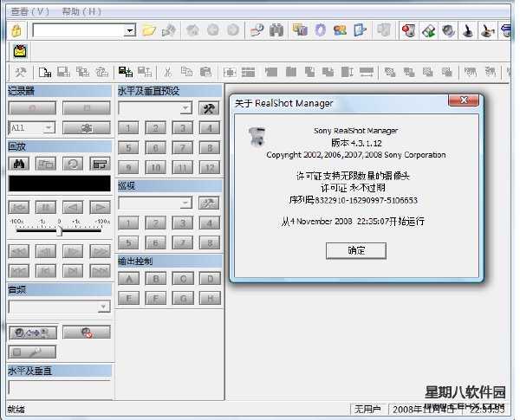
Task: Open the Help (H) menu
Action: tap(81, 11)
